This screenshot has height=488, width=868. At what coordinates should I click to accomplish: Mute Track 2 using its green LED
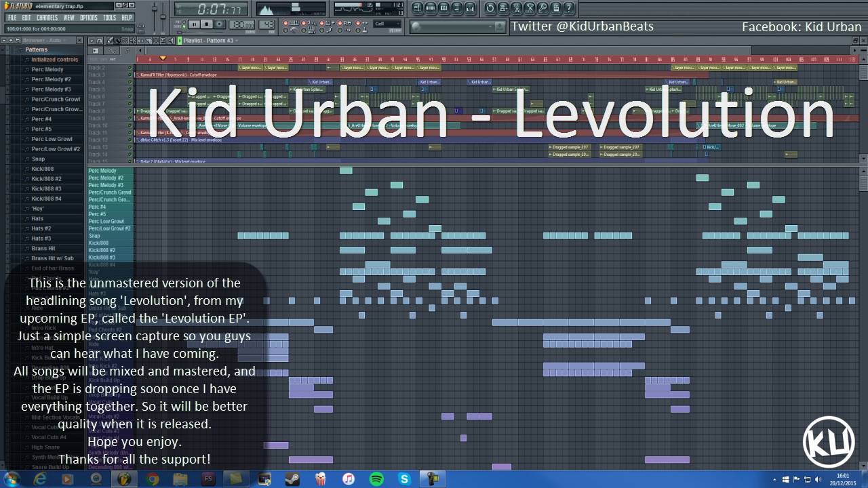[130, 68]
